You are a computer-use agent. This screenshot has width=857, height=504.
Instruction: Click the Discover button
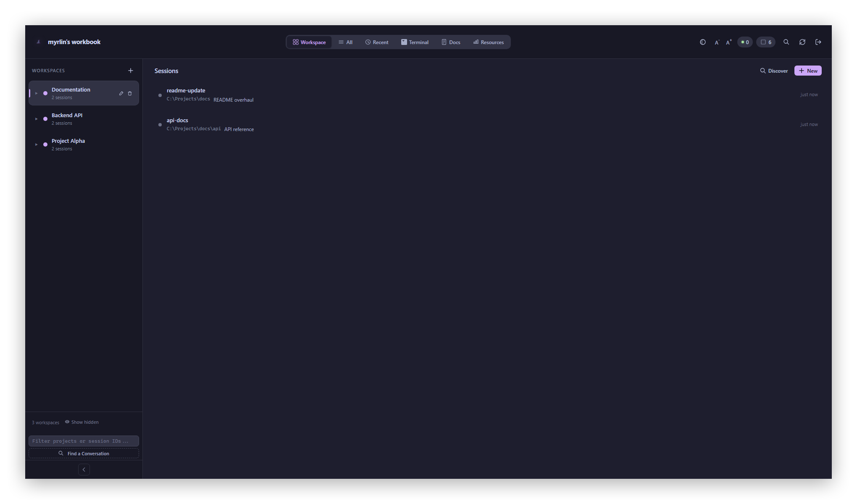774,71
